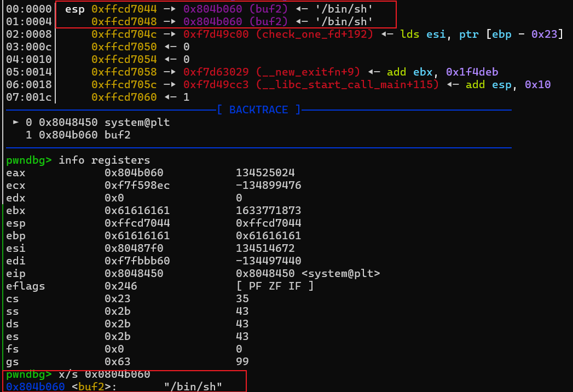
Task: Click backtrace frame 0 system@plt
Action: 98,122
